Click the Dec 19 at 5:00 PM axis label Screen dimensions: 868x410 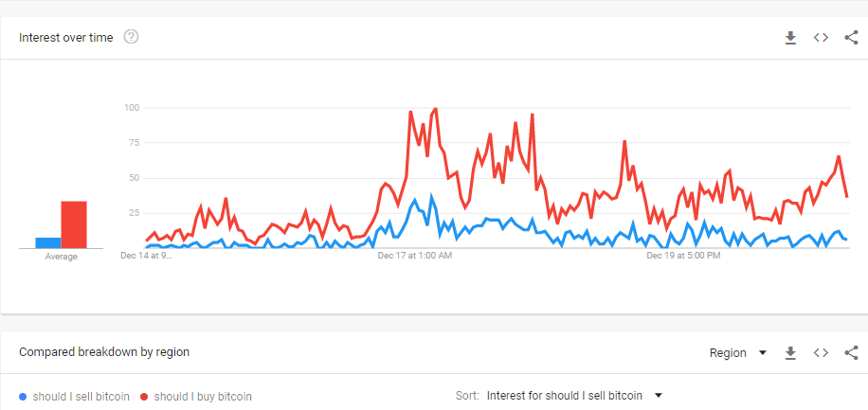683,256
